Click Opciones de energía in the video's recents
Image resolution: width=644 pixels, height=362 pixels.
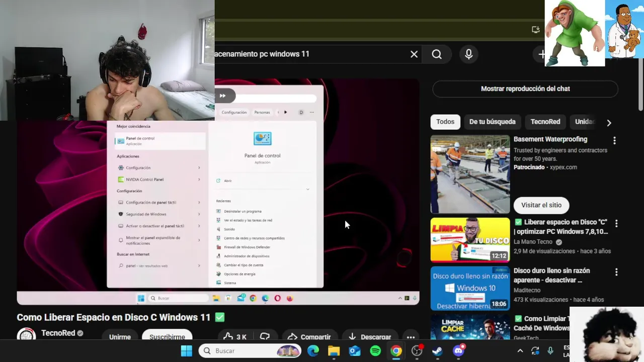pyautogui.click(x=239, y=275)
